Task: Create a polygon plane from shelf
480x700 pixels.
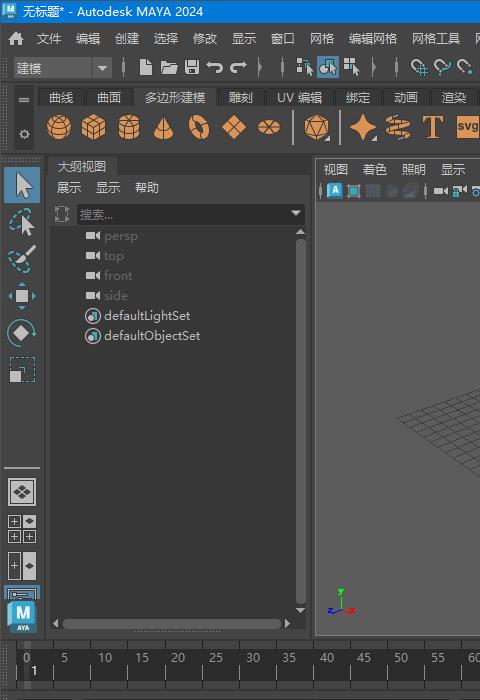Action: [234, 127]
